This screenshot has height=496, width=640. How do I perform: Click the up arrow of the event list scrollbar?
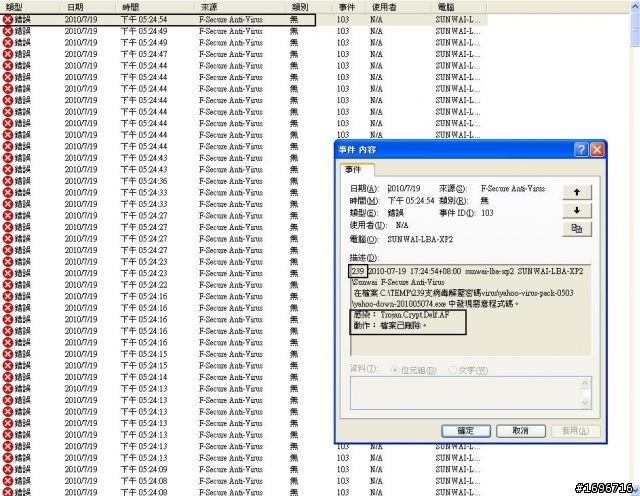(635, 6)
